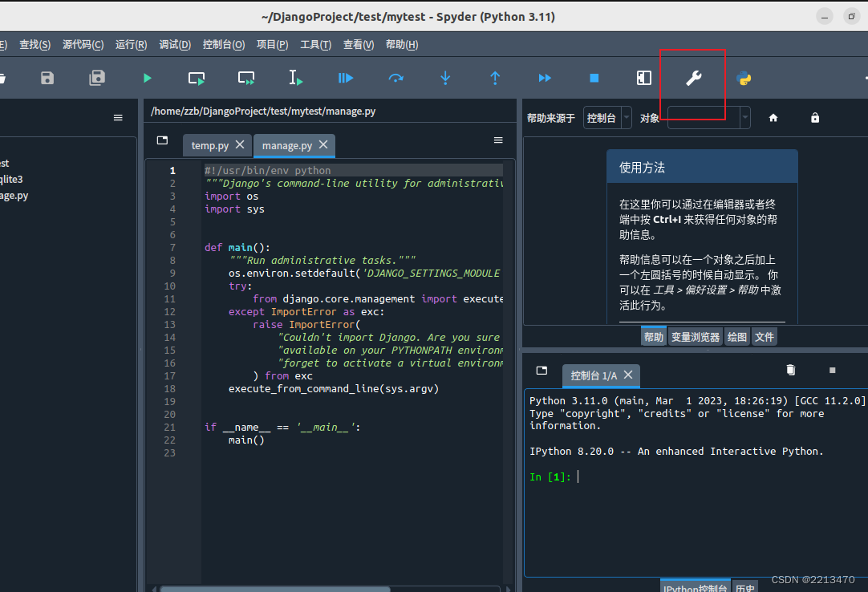Open Preferences with wrench icon

(694, 78)
